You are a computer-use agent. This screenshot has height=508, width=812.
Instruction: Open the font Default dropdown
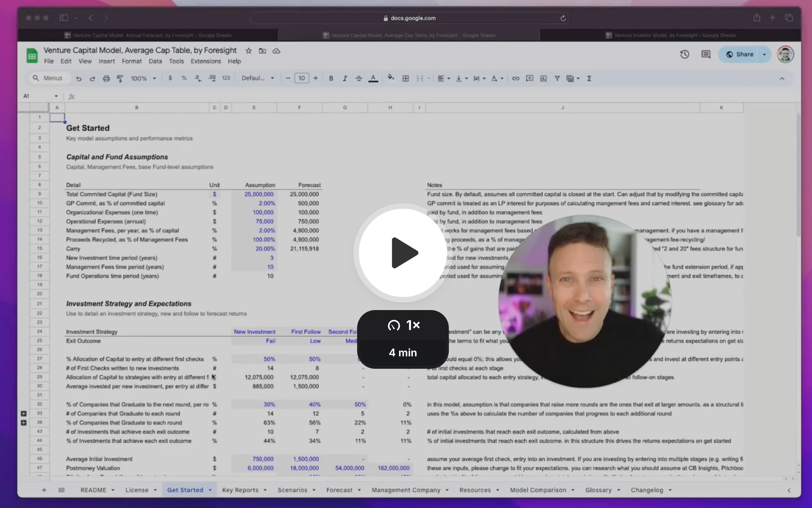[x=258, y=78]
